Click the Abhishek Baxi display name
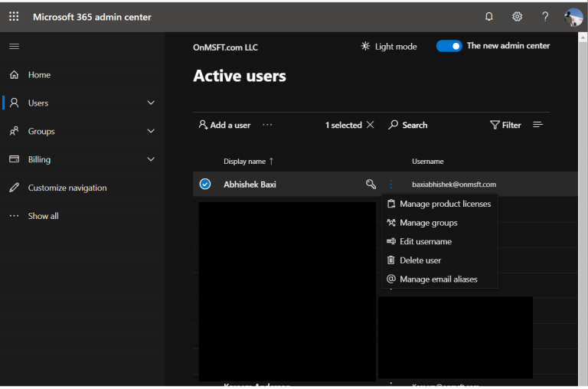The image size is (588, 389). pyautogui.click(x=250, y=185)
